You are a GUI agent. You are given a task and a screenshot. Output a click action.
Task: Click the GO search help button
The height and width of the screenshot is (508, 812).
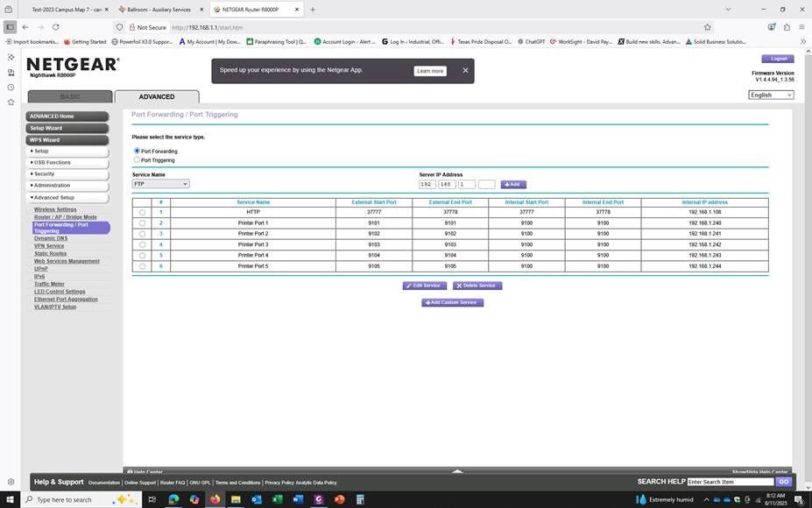783,482
